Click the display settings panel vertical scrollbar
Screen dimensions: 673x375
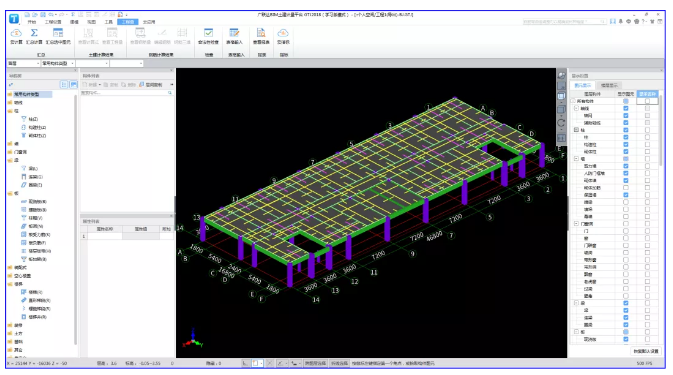tap(661, 129)
